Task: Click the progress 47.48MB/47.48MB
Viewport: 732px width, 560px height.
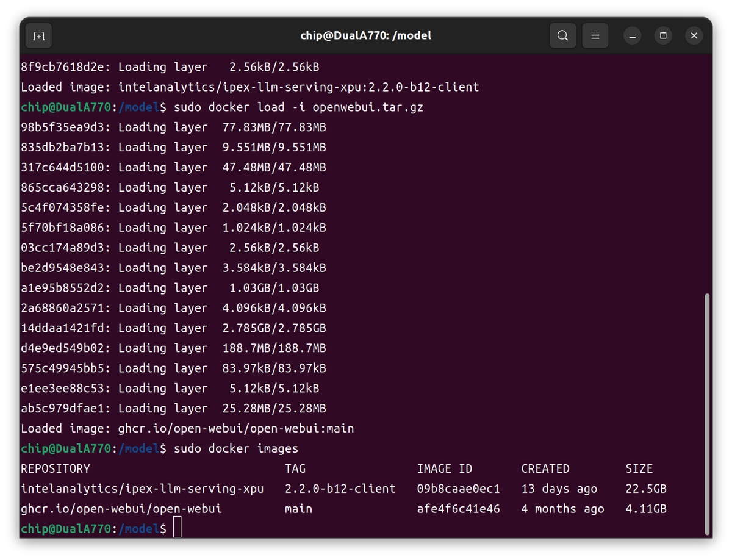Action: (274, 168)
